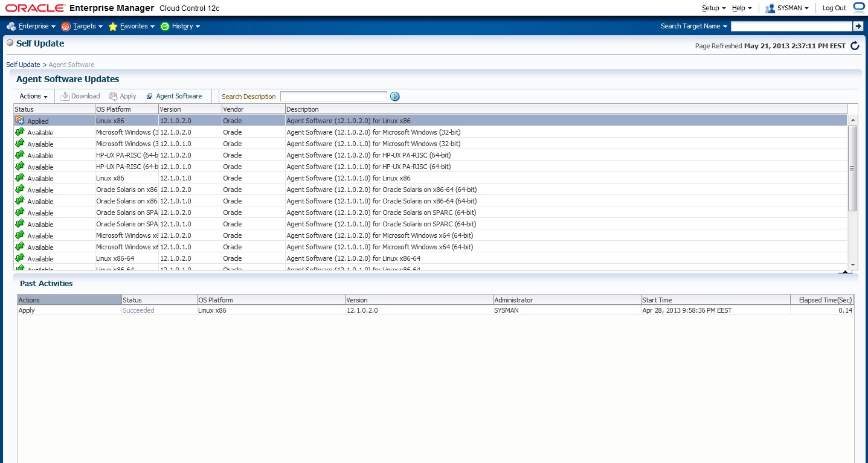This screenshot has width=868, height=463.
Task: Open the Enterprise menu
Action: tap(31, 27)
